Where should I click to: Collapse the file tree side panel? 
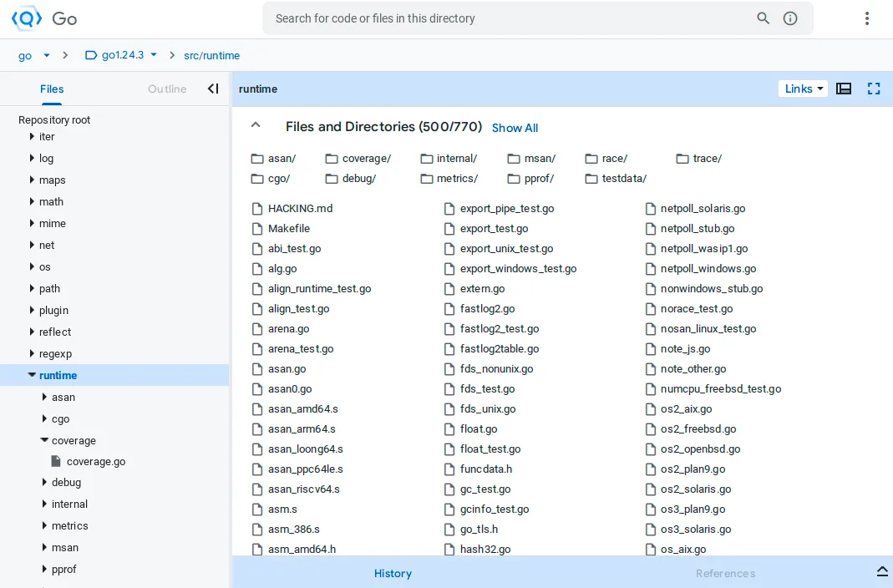(x=213, y=89)
